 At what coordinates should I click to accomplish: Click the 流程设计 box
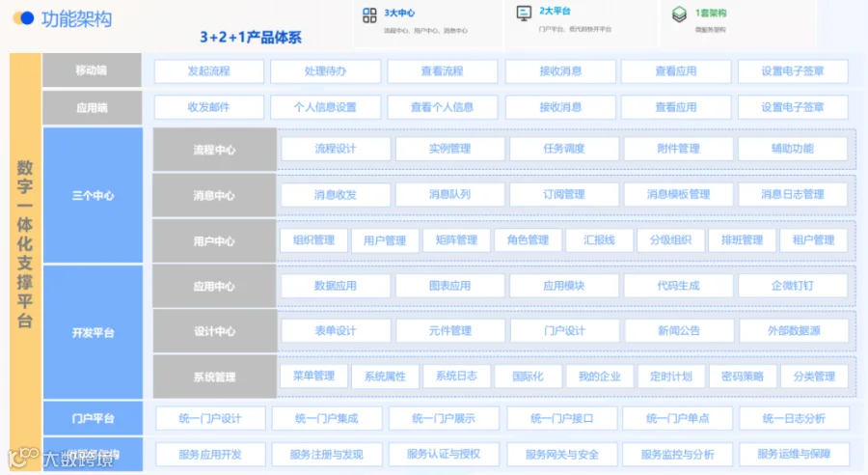pyautogui.click(x=336, y=149)
